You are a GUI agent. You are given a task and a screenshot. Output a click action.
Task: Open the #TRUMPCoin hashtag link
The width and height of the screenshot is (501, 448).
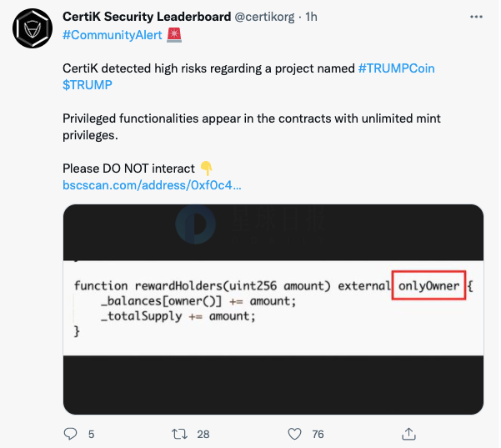pyautogui.click(x=396, y=68)
